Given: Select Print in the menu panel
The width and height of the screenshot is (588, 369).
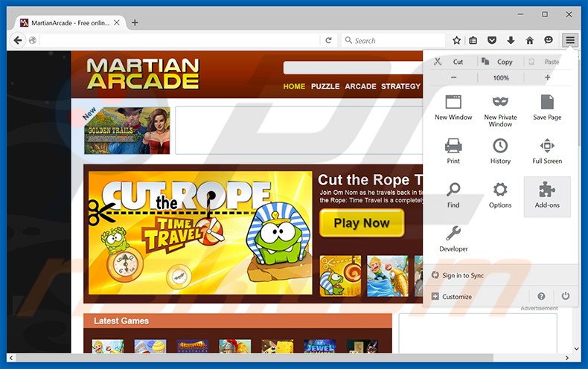Looking at the screenshot, I should click(x=453, y=151).
